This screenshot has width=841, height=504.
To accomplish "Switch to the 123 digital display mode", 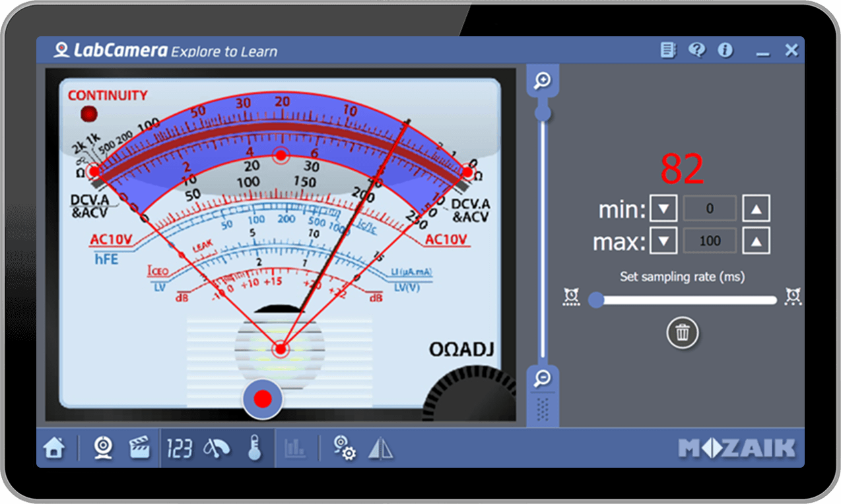I will pyautogui.click(x=179, y=448).
